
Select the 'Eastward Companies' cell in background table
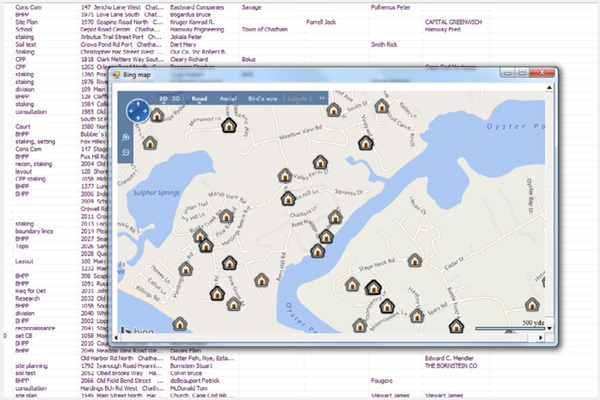[x=197, y=7]
